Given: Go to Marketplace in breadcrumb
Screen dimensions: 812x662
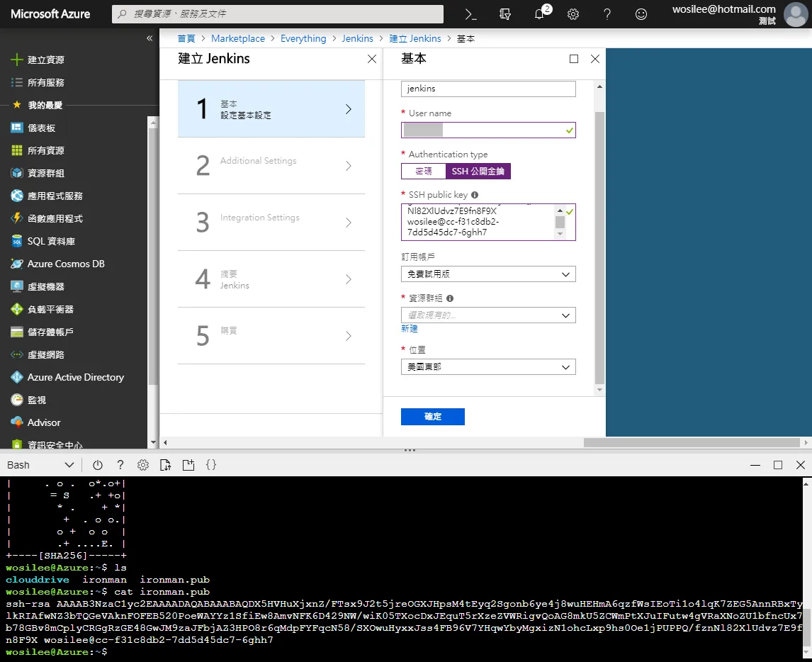Looking at the screenshot, I should point(238,39).
